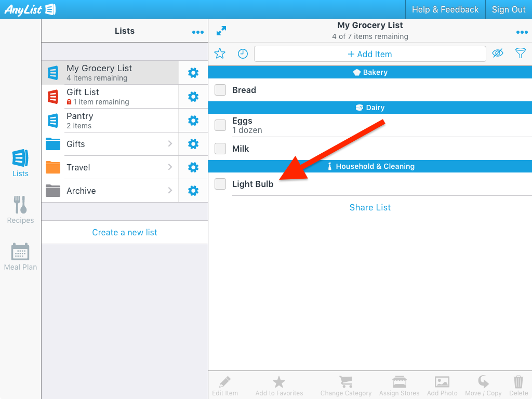Viewport: 532px width, 399px height.
Task: Click the Add Item input field
Action: coord(370,54)
